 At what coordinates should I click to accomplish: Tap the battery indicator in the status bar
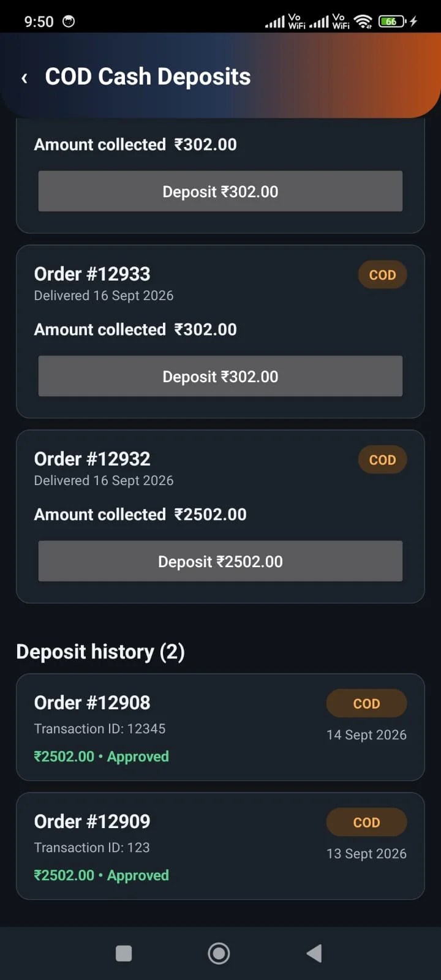[x=393, y=21]
